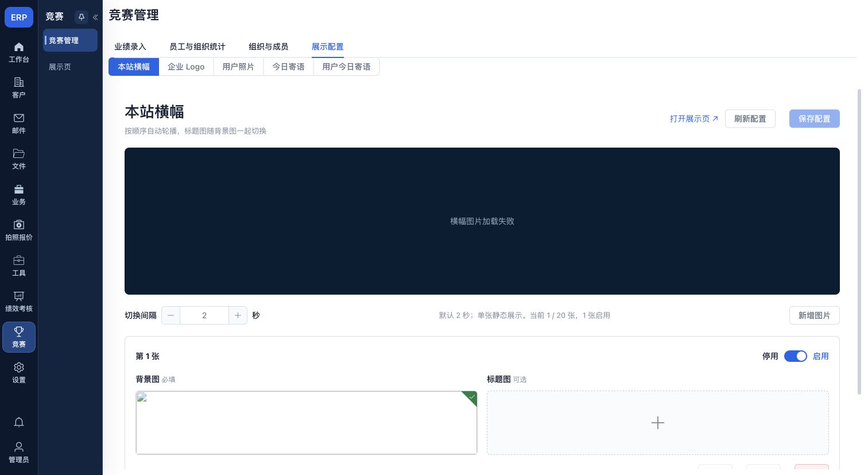The width and height of the screenshot is (868, 475).
Task: Increase 切换间隔 with plus button
Action: click(238, 315)
